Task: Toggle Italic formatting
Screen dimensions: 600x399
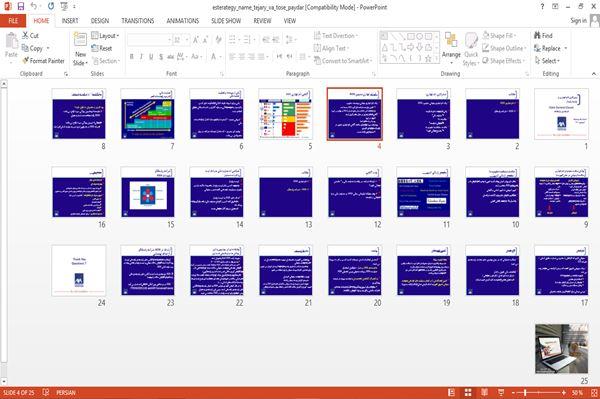Action: click(x=141, y=57)
